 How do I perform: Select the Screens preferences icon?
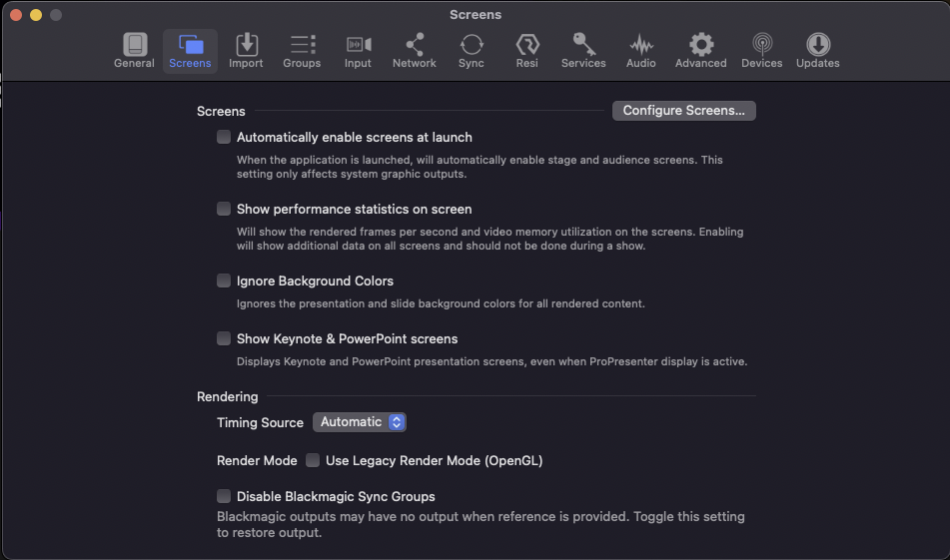pyautogui.click(x=190, y=51)
